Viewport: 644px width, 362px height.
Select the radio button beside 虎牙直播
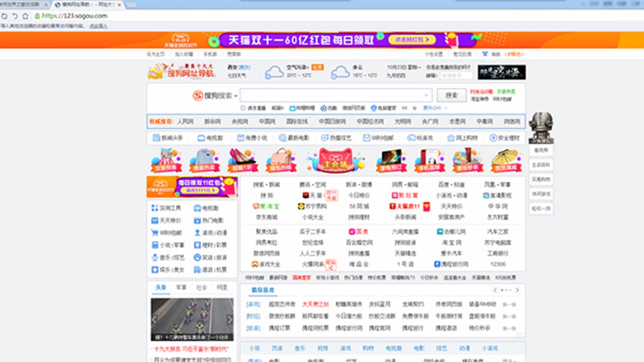click(x=243, y=108)
